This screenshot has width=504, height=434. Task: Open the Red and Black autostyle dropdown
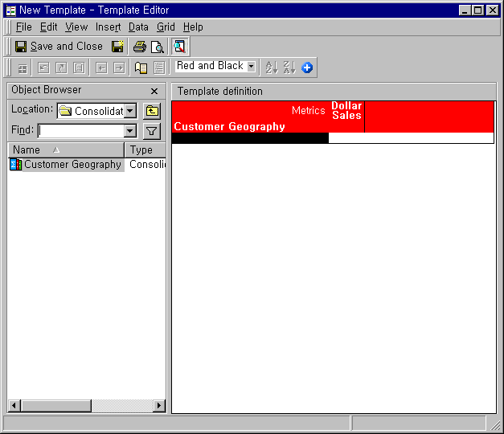(252, 67)
